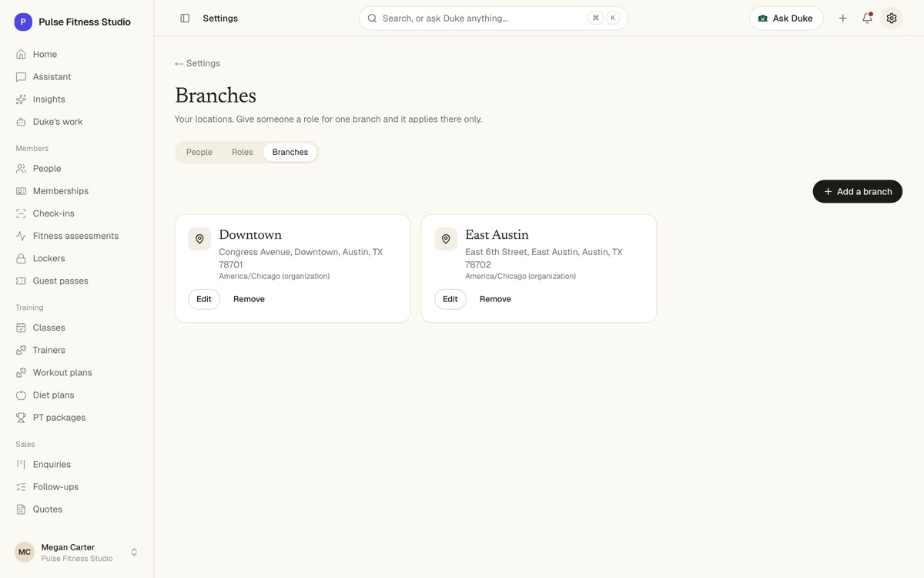Click the East Austin branch title
This screenshot has width=924, height=578.
497,235
